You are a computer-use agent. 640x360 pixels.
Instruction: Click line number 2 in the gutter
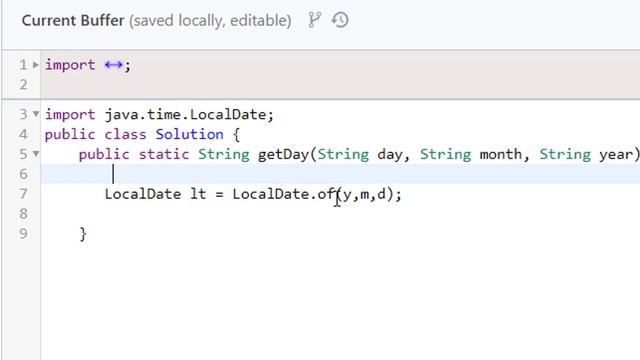tap(24, 84)
